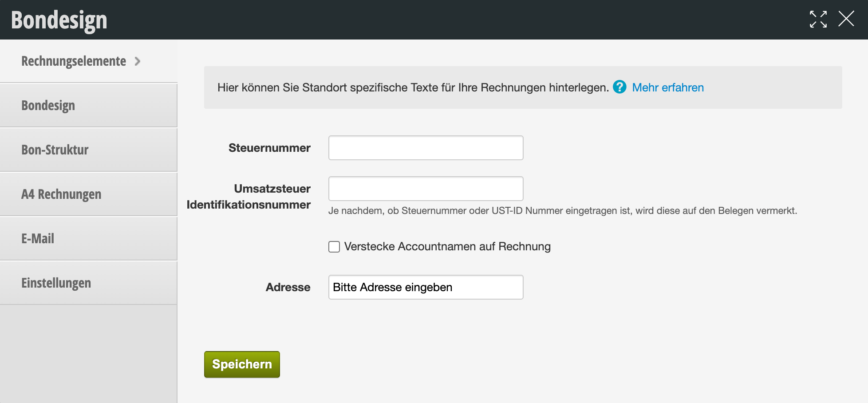This screenshot has height=403, width=868.
Task: Open the Rechnungselemente section
Action: click(x=74, y=61)
